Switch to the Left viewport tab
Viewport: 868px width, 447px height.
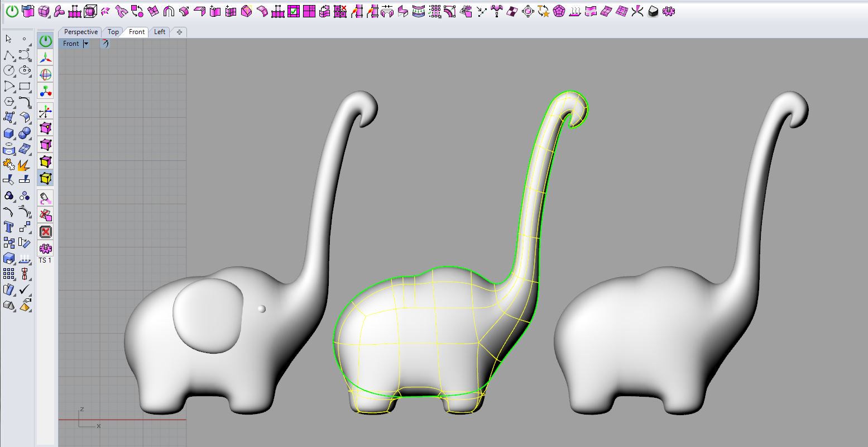(x=160, y=32)
